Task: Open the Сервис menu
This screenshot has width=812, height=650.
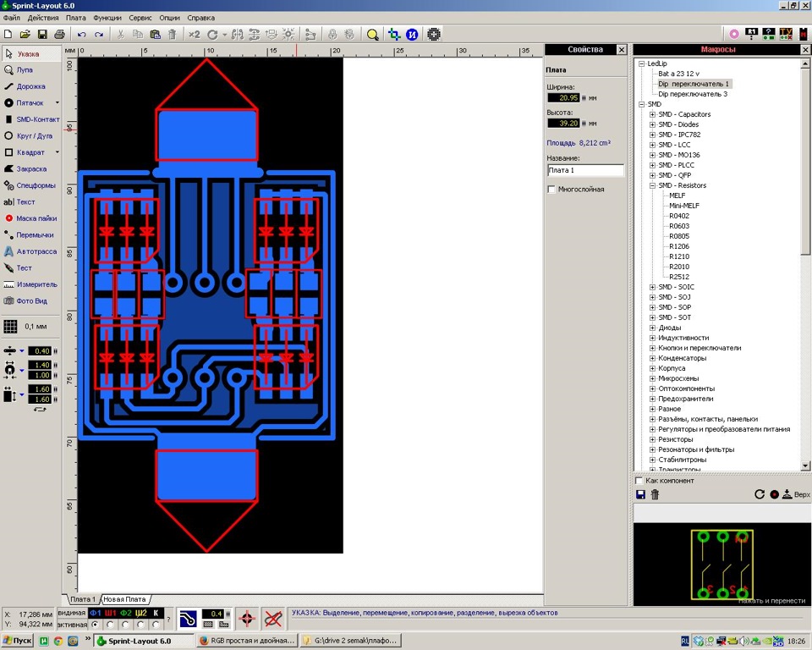Action: click(x=140, y=18)
